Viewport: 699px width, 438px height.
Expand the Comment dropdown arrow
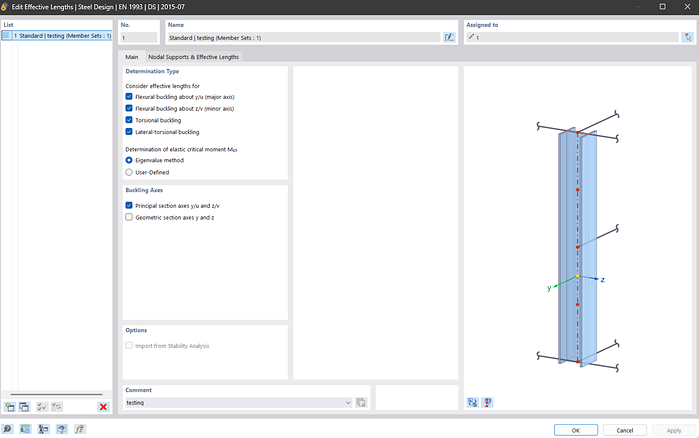click(x=348, y=402)
